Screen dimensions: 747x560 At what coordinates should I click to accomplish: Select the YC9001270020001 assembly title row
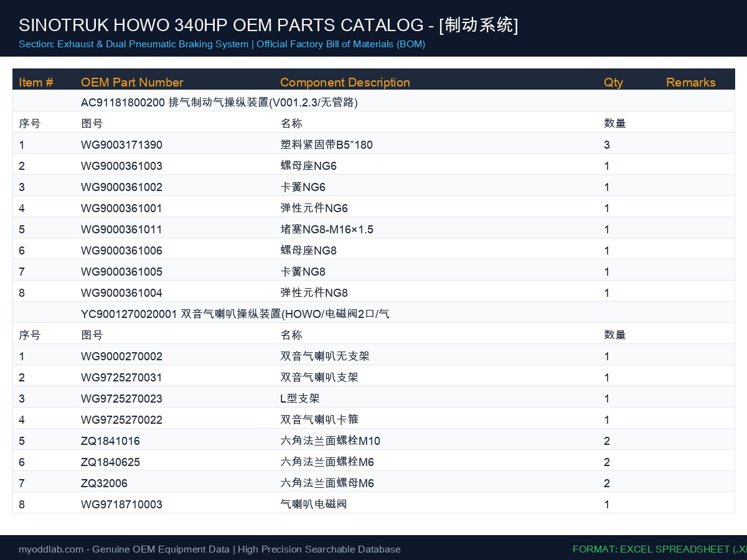click(374, 314)
